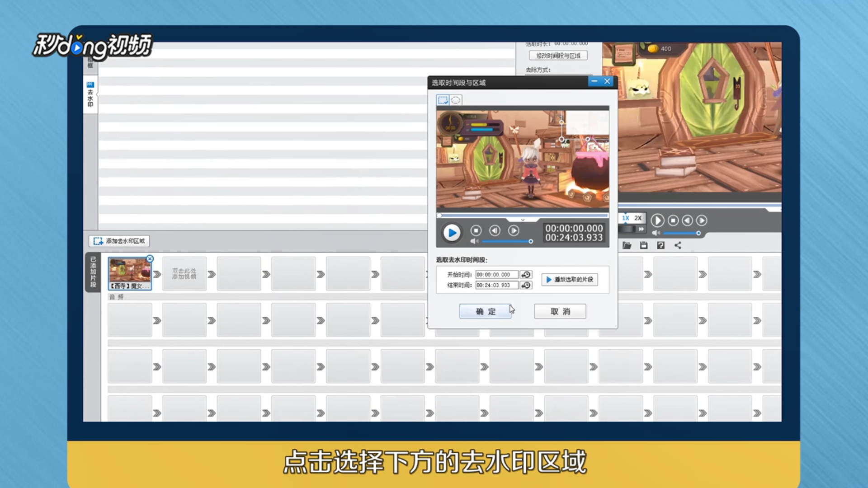The width and height of the screenshot is (868, 488).
Task: Cancel with the 取消 button
Action: tap(560, 311)
